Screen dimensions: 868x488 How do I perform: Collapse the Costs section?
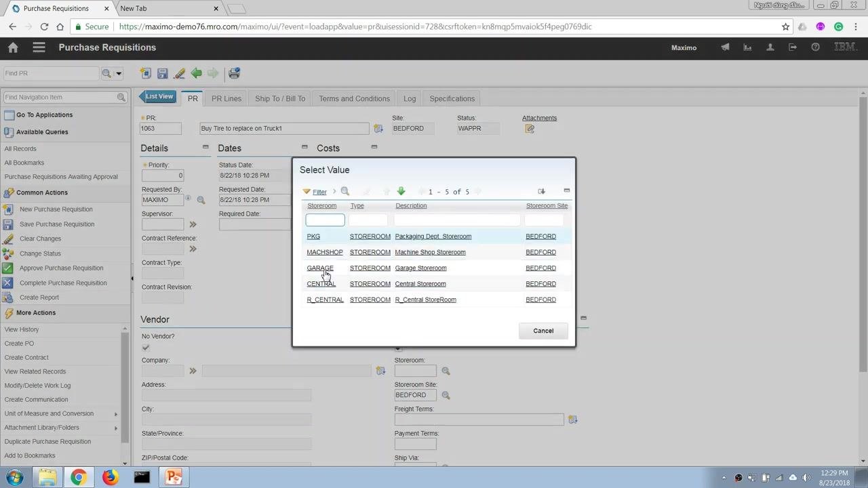click(x=374, y=147)
